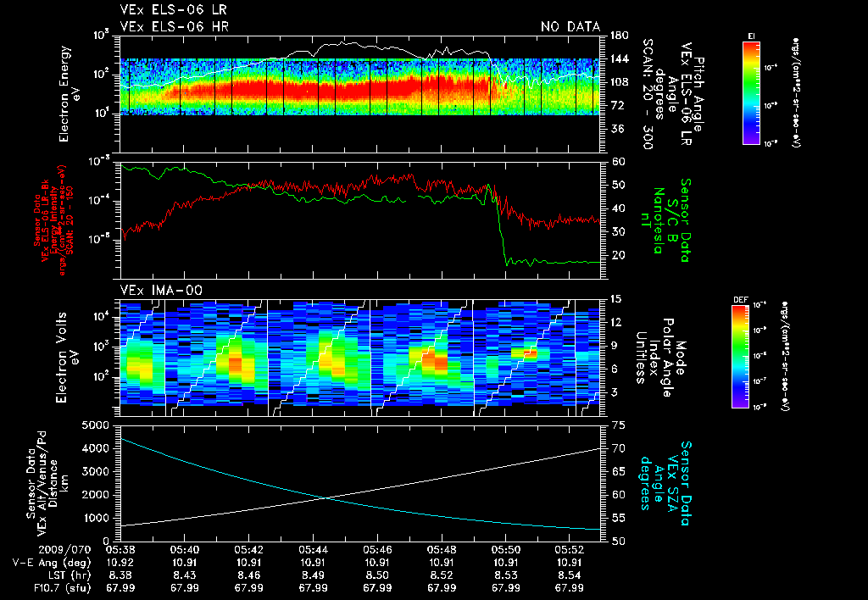Click the LST value '8.54'
Image resolution: width=868 pixels, height=600 pixels.
click(570, 575)
